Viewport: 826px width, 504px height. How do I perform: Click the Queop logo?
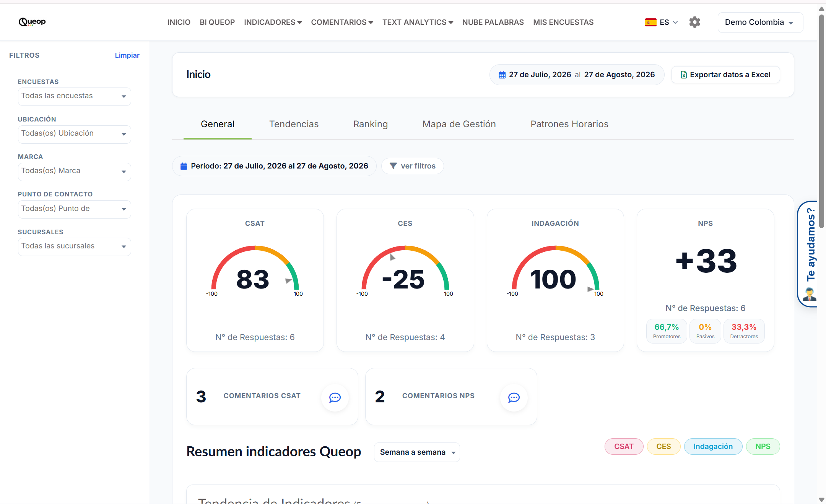pos(32,22)
